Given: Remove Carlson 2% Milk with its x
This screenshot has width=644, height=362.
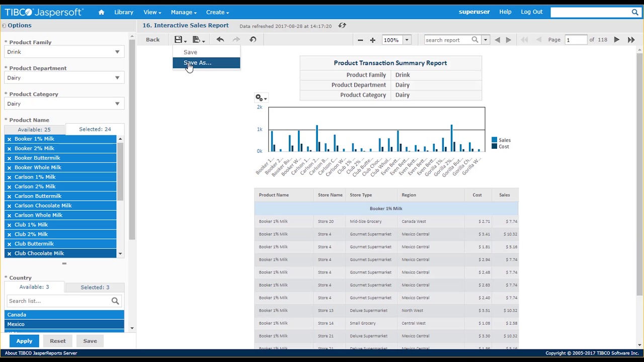Looking at the screenshot, I should click(9, 187).
